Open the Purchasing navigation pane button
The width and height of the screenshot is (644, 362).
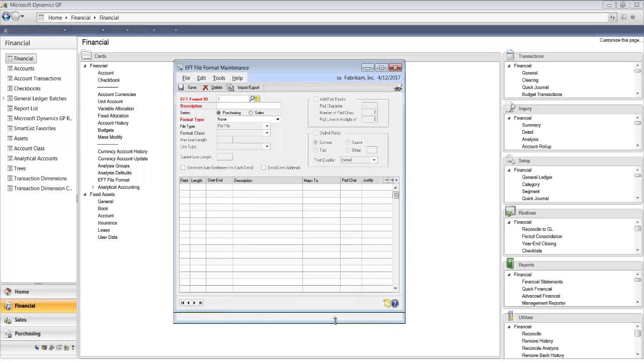[x=38, y=333]
